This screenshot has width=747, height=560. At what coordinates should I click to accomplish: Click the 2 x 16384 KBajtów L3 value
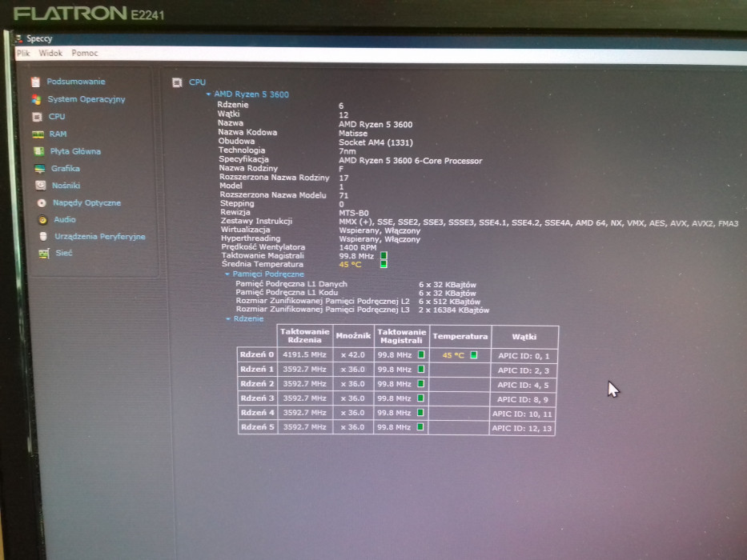point(454,310)
